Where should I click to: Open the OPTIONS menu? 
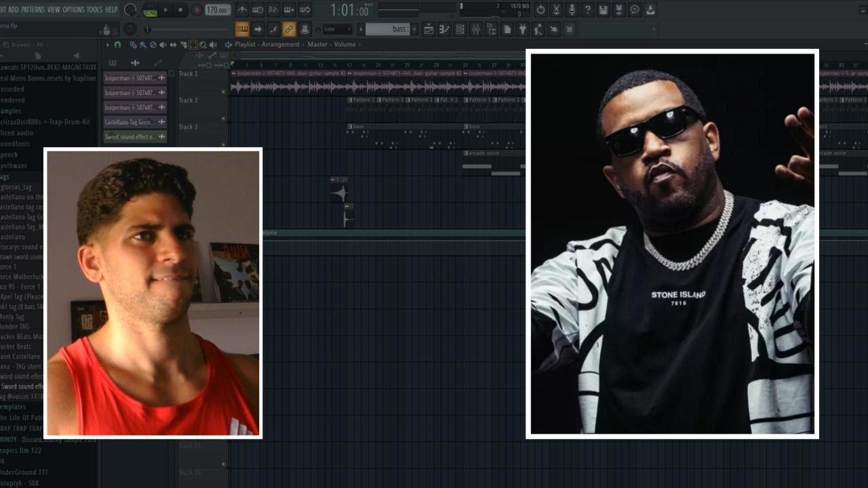point(74,9)
